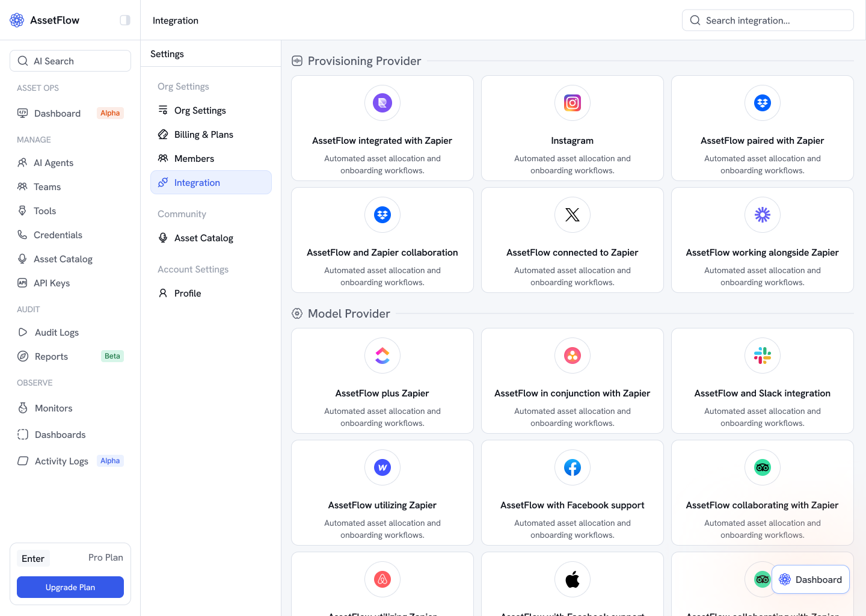Open AssetFlow in conjunction with Zapier card

tap(573, 381)
